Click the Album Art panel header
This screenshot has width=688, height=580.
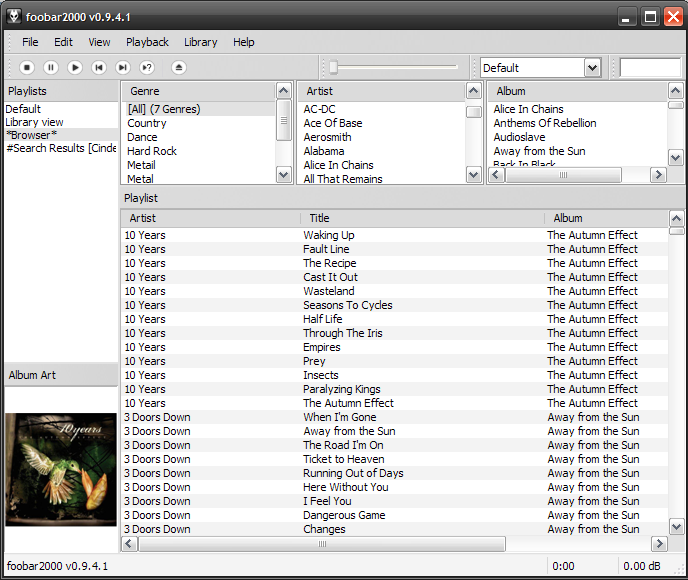click(61, 375)
